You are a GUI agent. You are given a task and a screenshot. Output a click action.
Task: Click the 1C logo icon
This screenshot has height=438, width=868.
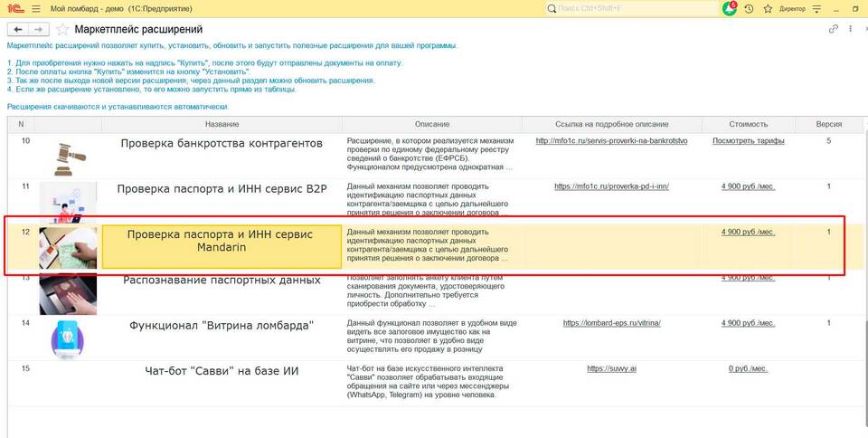(13, 8)
